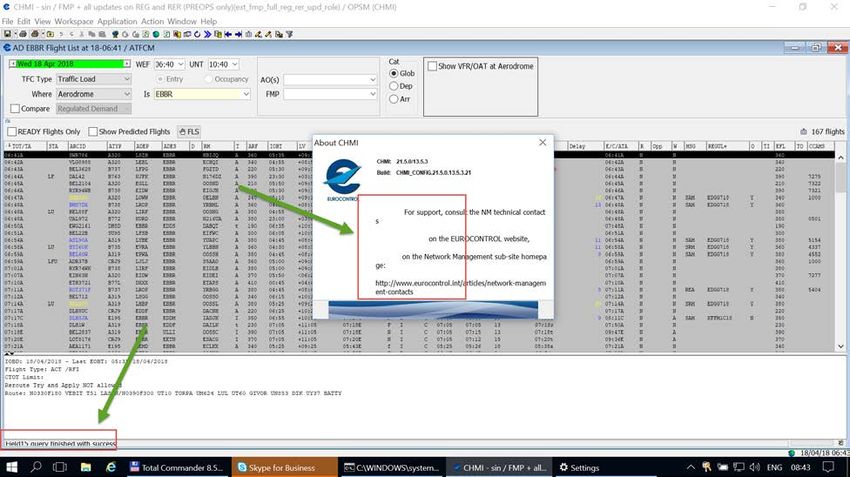850x477 pixels.
Task: Click the Paste toolbar icon
Action: (102, 34)
